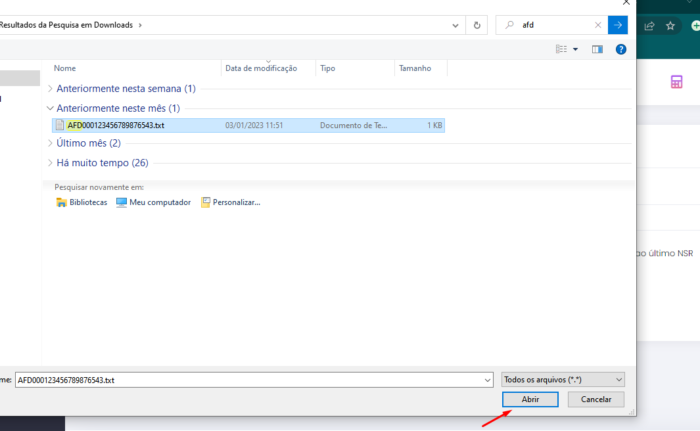Expand 'Anteriormente nesta semana' group

[x=50, y=88]
